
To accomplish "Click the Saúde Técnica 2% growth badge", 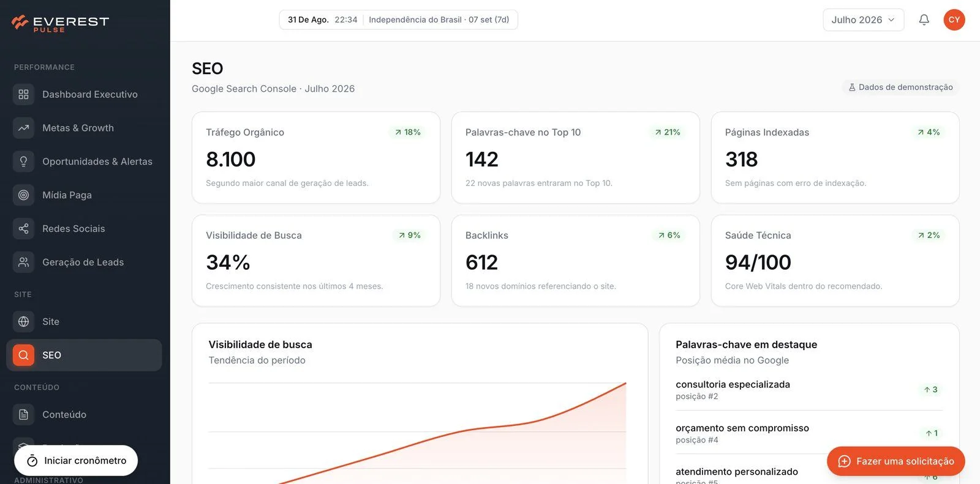I will click(x=929, y=235).
